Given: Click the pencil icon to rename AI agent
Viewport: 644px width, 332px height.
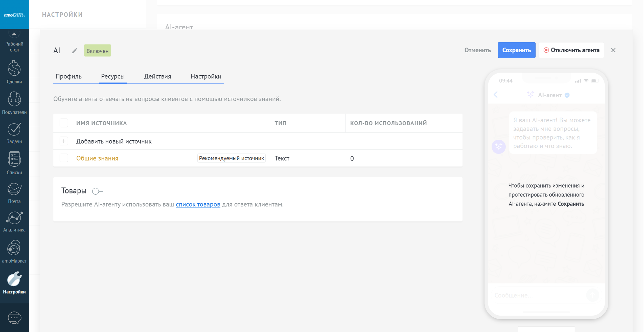Looking at the screenshot, I should tap(74, 51).
